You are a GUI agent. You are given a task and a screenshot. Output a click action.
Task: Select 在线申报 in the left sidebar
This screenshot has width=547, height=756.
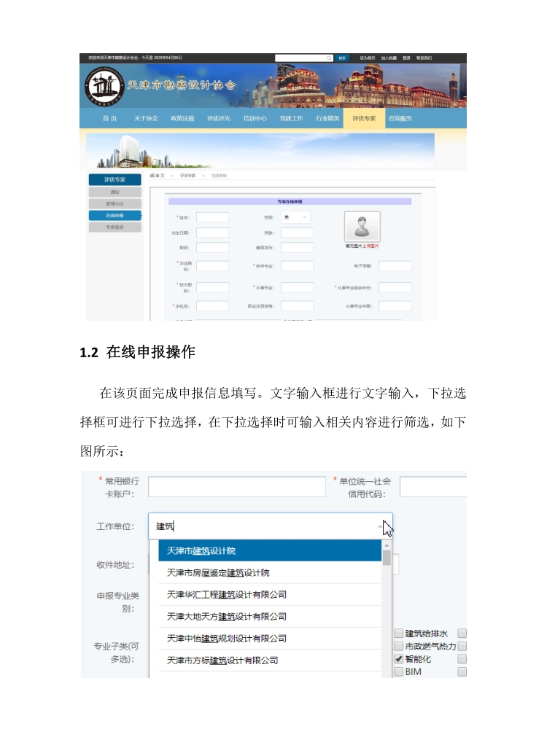pyautogui.click(x=114, y=216)
